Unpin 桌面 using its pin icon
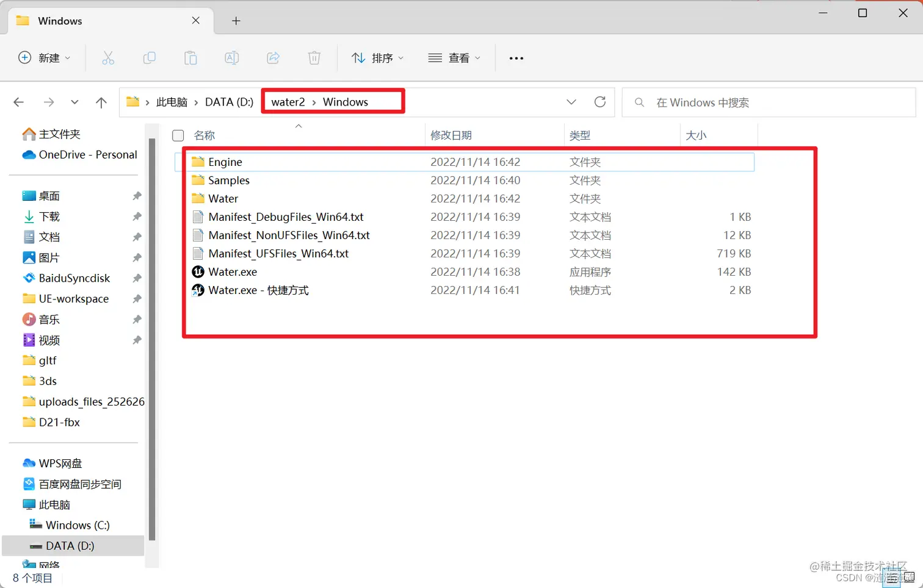This screenshot has height=588, width=923. (137, 196)
